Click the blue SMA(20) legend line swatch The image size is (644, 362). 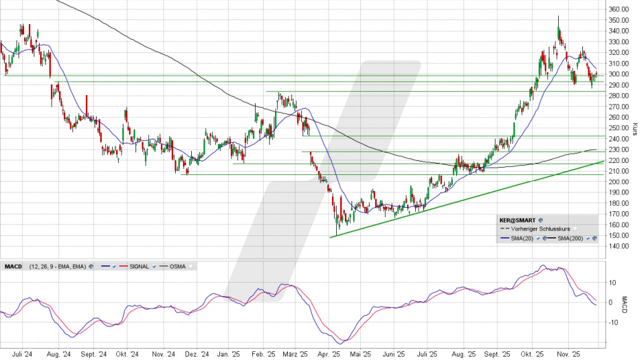click(504, 238)
